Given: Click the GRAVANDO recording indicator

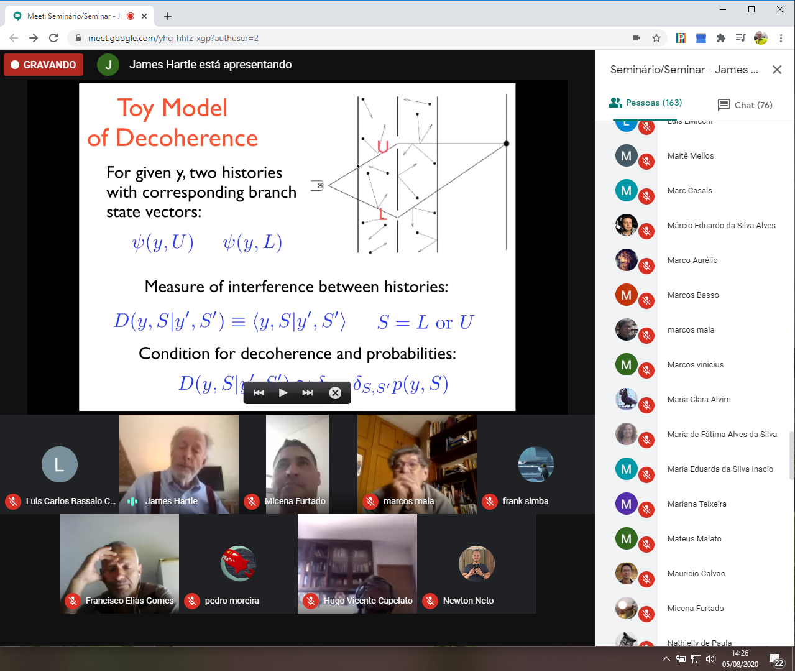Looking at the screenshot, I should point(44,65).
